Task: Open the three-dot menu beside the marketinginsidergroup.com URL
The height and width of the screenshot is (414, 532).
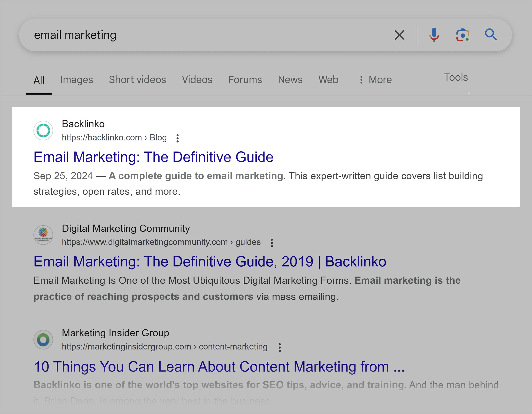Action: 280,347
